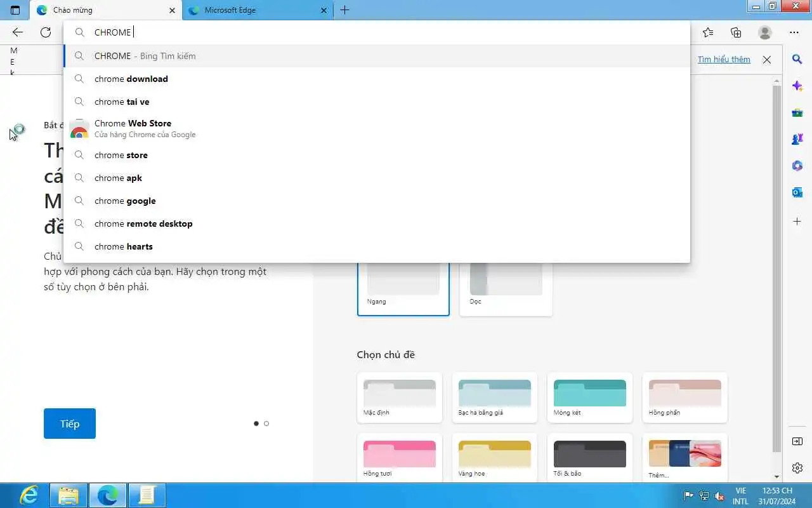Open the profile avatar icon
812x508 pixels.
pyautogui.click(x=765, y=32)
